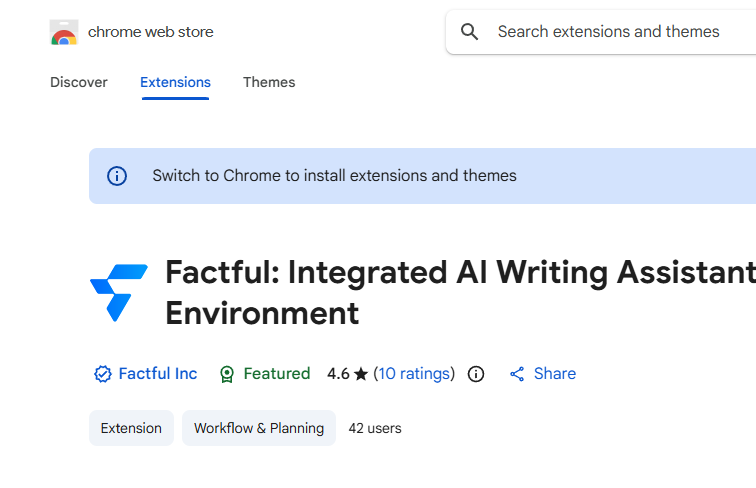Click the Factful extension title heading

pos(460,293)
